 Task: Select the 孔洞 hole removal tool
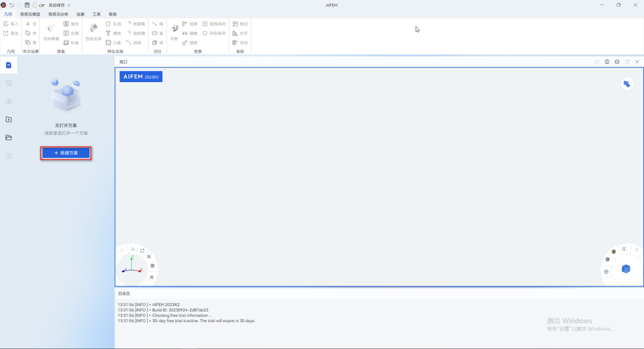pos(113,24)
